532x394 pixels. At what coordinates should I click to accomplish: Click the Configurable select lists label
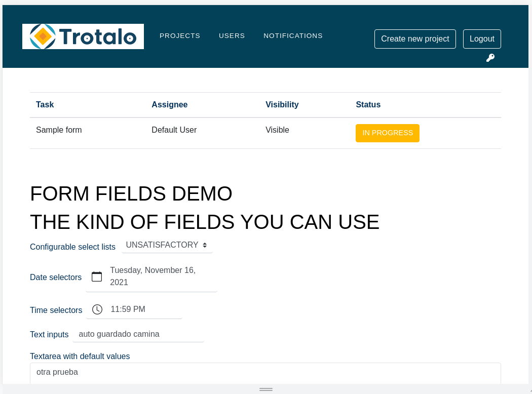point(72,247)
